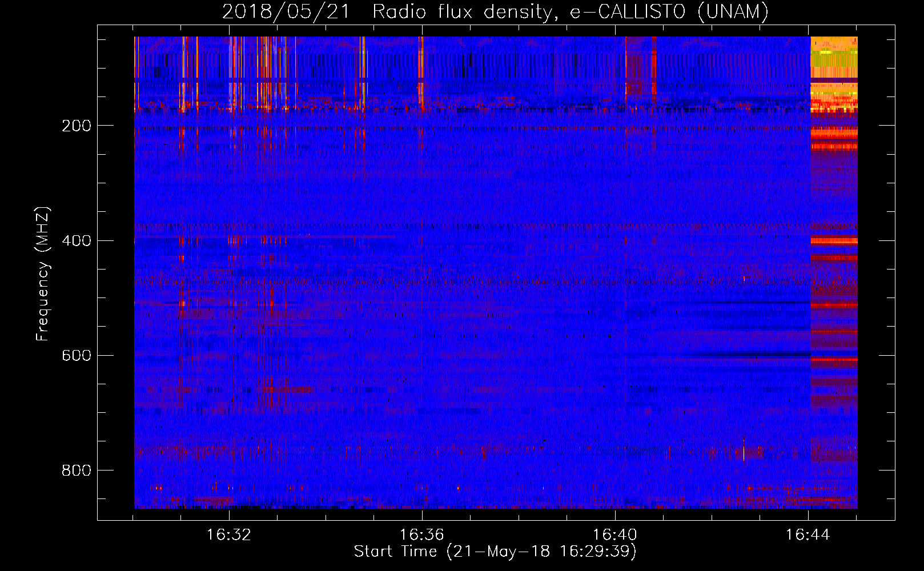Click the plot title 'Radio flux density, e-CALLISTO (UNAM)'
Image resolution: width=924 pixels, height=571 pixels.
(571, 11)
